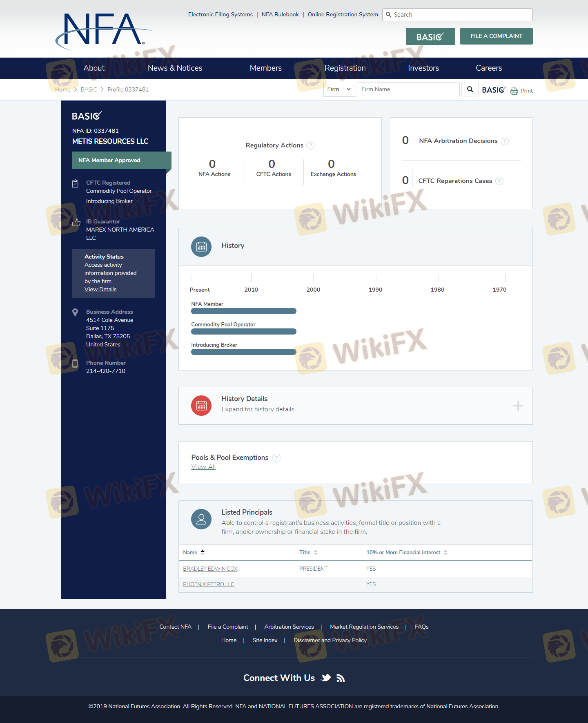Screen dimensions: 588x723
Task: Sort principals by the Title column
Action: point(316,552)
